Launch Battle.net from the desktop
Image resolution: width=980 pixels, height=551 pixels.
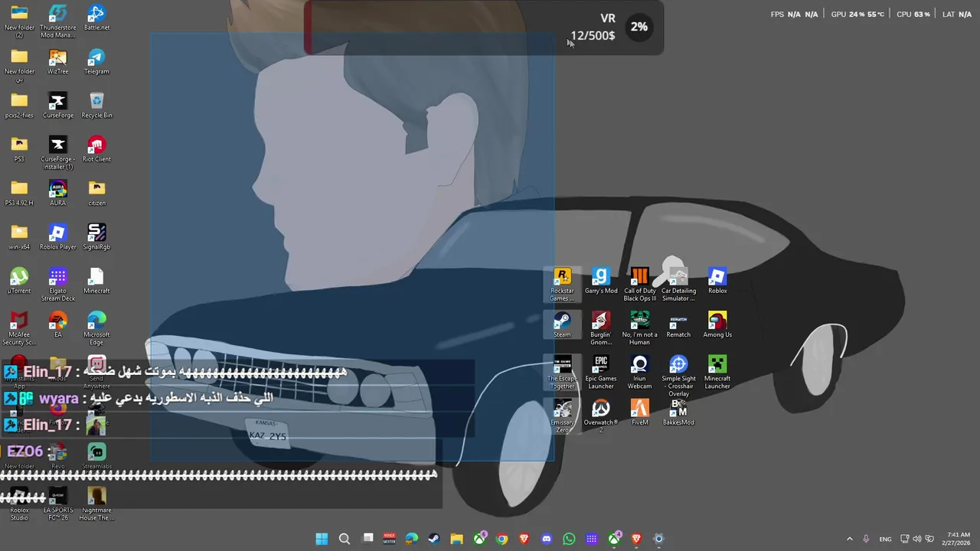tap(96, 18)
